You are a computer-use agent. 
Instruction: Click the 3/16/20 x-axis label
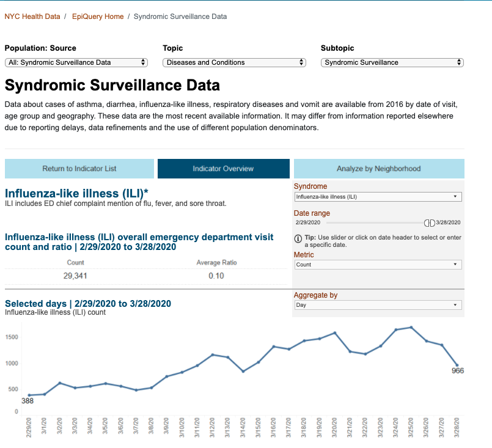coord(273,427)
